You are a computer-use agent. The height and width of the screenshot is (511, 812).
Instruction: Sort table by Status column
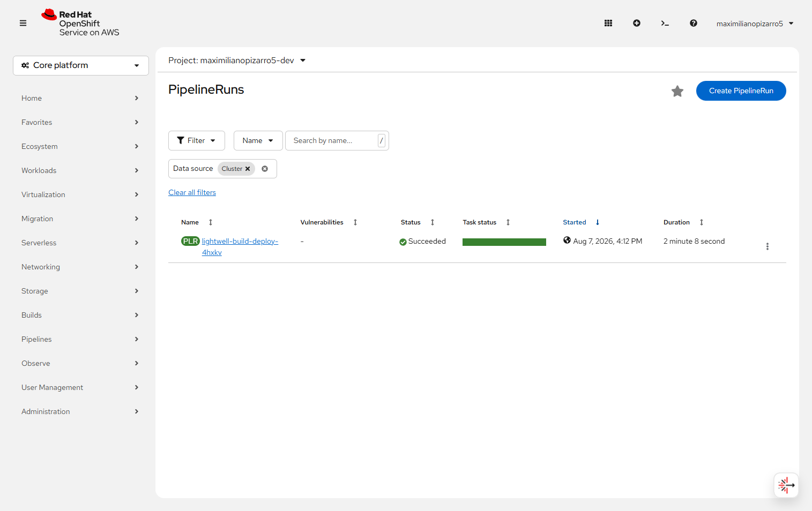pyautogui.click(x=418, y=222)
